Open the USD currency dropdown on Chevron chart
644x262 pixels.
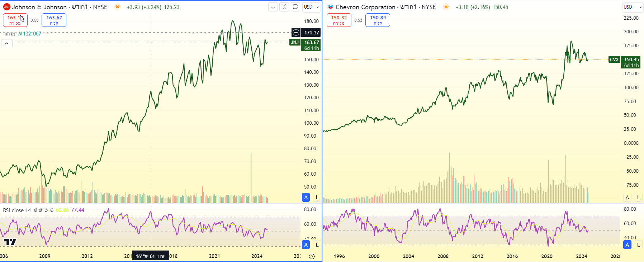pyautogui.click(x=633, y=7)
